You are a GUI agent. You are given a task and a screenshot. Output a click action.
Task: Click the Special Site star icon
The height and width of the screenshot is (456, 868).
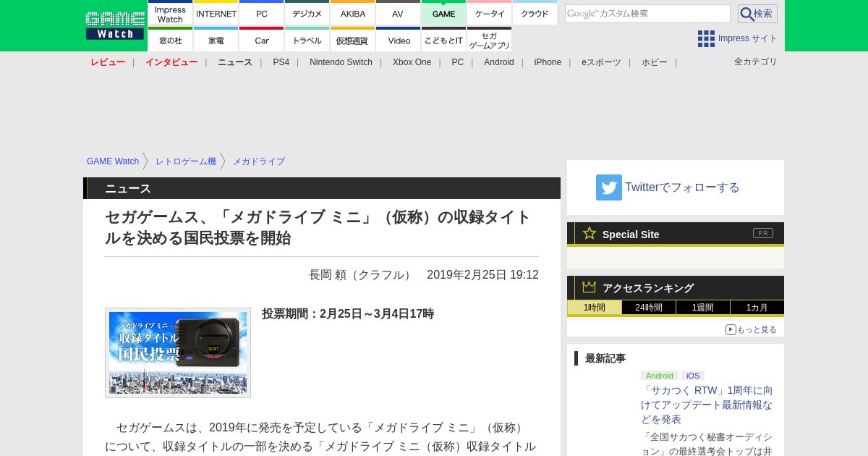click(x=590, y=233)
